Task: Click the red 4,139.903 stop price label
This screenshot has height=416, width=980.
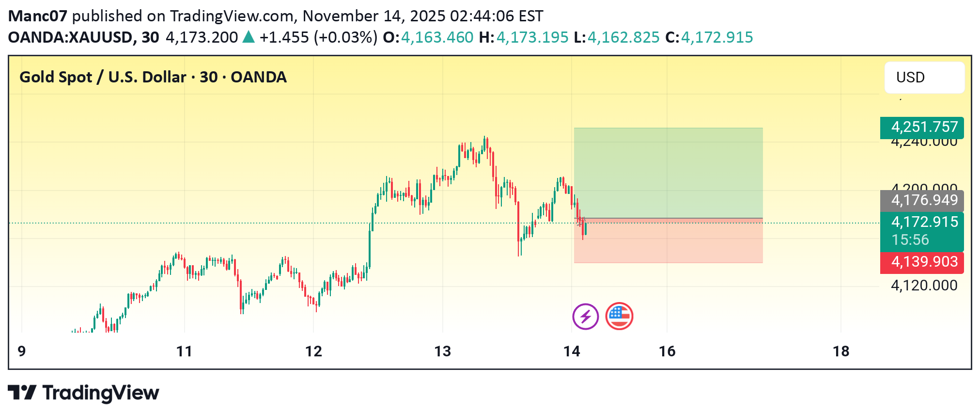Action: click(921, 262)
